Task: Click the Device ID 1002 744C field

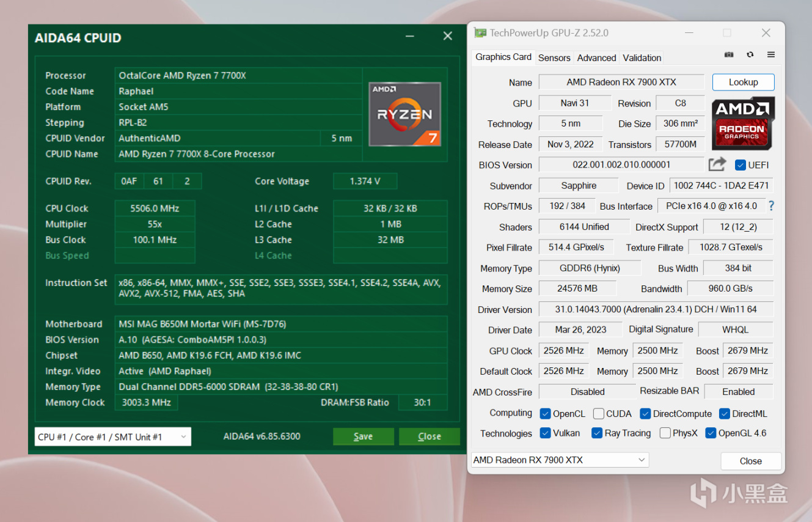Action: tap(722, 186)
